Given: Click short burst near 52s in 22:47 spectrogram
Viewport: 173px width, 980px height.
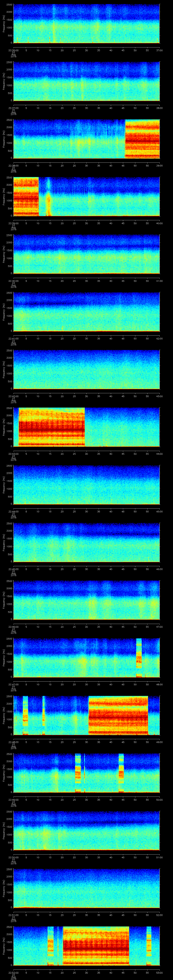Looking at the screenshot, I should tap(139, 657).
